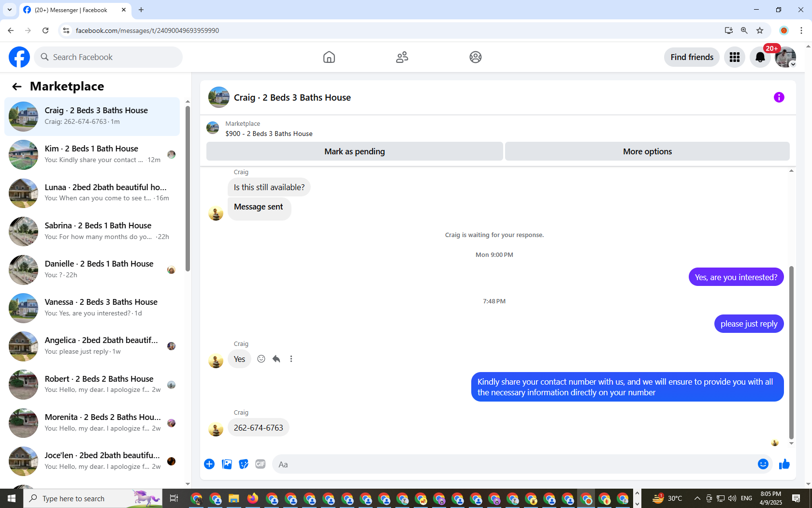Open the Windows Start menu
The width and height of the screenshot is (812, 508).
coord(12,498)
